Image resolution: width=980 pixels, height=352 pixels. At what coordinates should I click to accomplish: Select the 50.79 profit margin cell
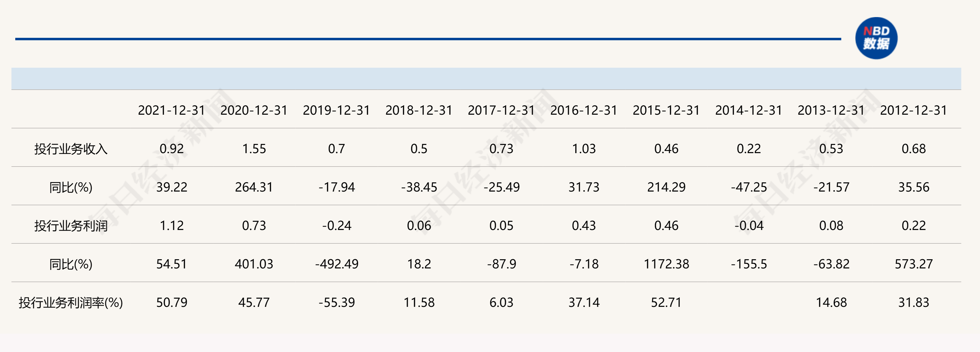click(x=171, y=303)
